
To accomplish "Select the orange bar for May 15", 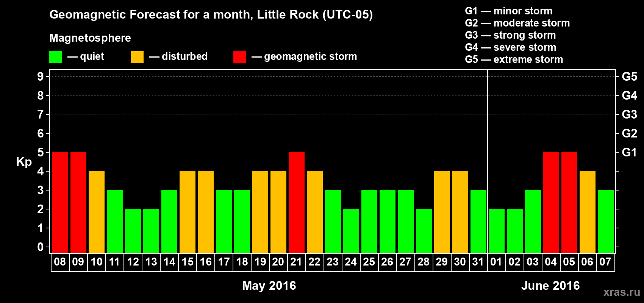I will (x=188, y=212).
